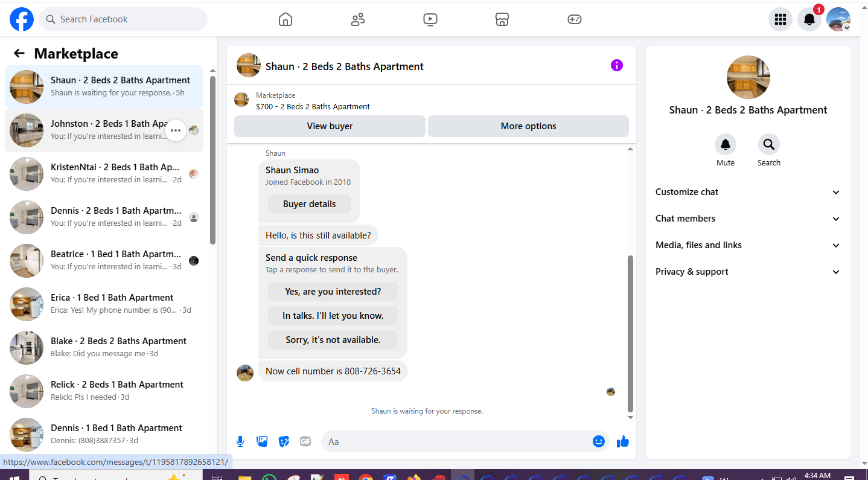Open conversation info purple icon

(x=616, y=65)
